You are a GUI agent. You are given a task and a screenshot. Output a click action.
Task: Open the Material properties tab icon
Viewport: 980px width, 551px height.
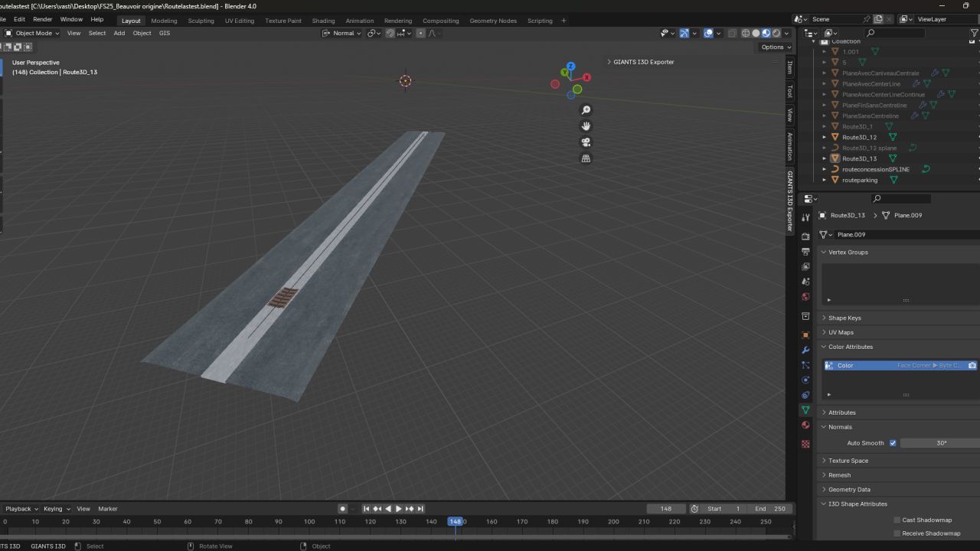(805, 425)
